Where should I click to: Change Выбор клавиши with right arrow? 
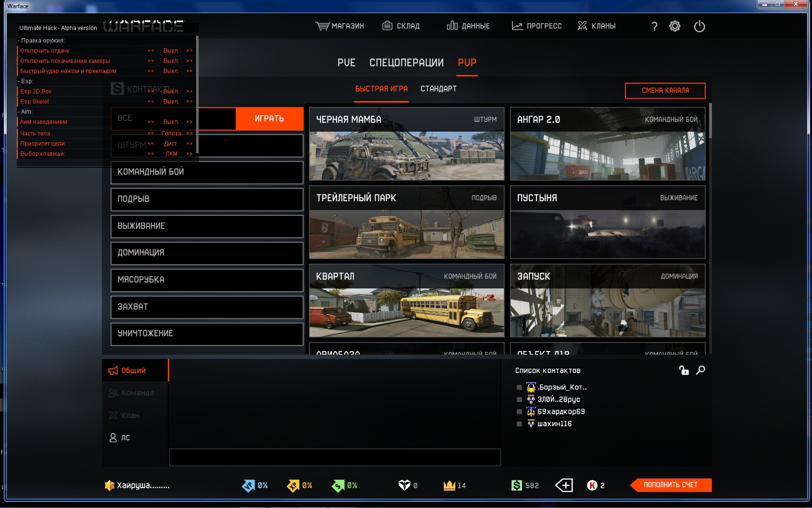pyautogui.click(x=189, y=154)
